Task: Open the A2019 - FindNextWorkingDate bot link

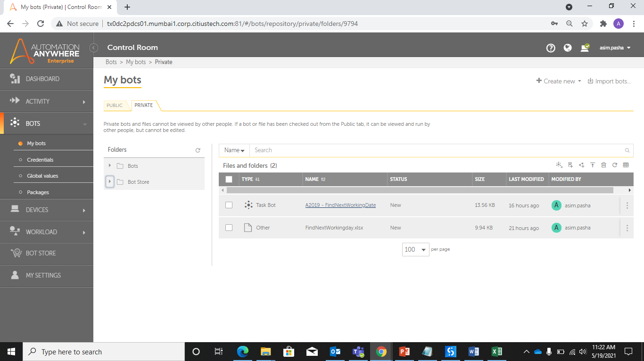Action: point(340,205)
